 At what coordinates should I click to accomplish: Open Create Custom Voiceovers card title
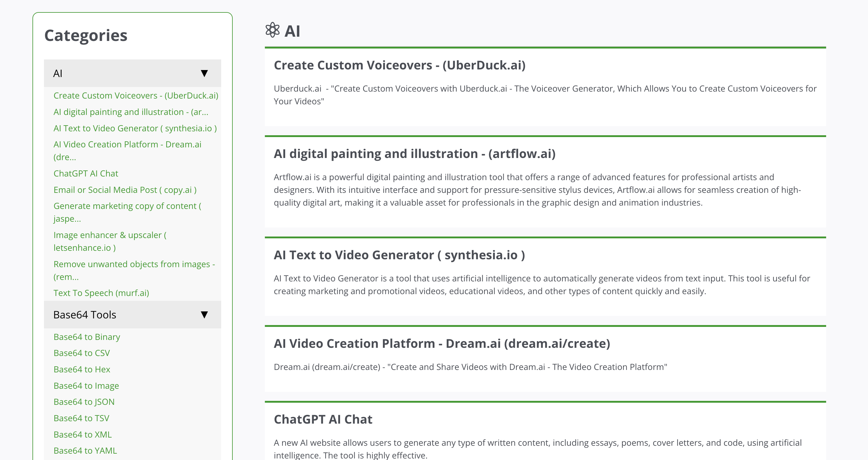click(400, 65)
